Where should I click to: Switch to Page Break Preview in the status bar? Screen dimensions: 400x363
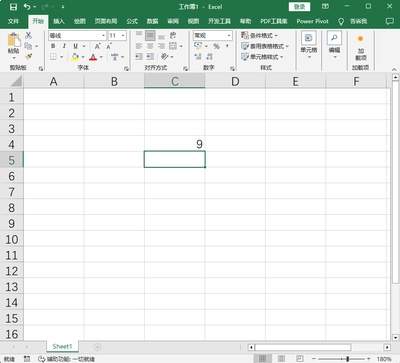coord(300,358)
